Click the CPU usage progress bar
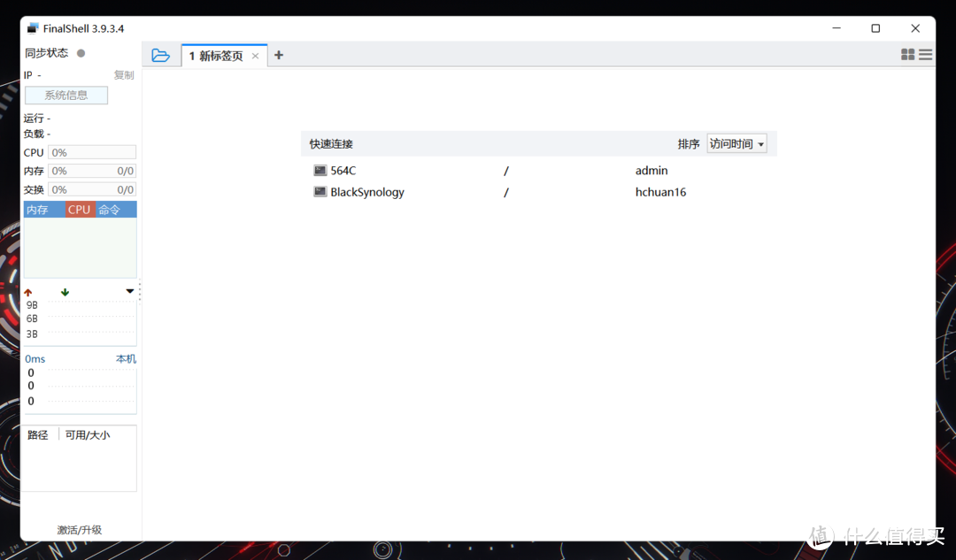The image size is (956, 560). click(x=92, y=152)
